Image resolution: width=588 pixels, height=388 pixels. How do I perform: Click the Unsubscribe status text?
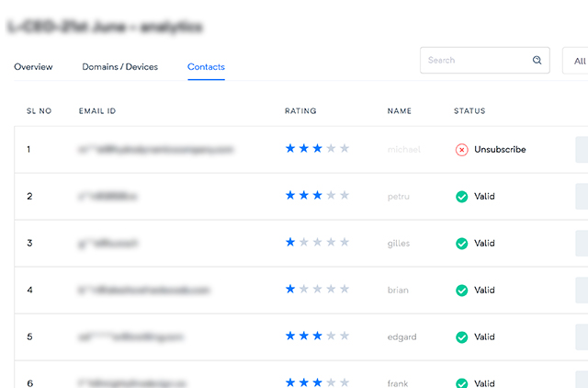500,149
